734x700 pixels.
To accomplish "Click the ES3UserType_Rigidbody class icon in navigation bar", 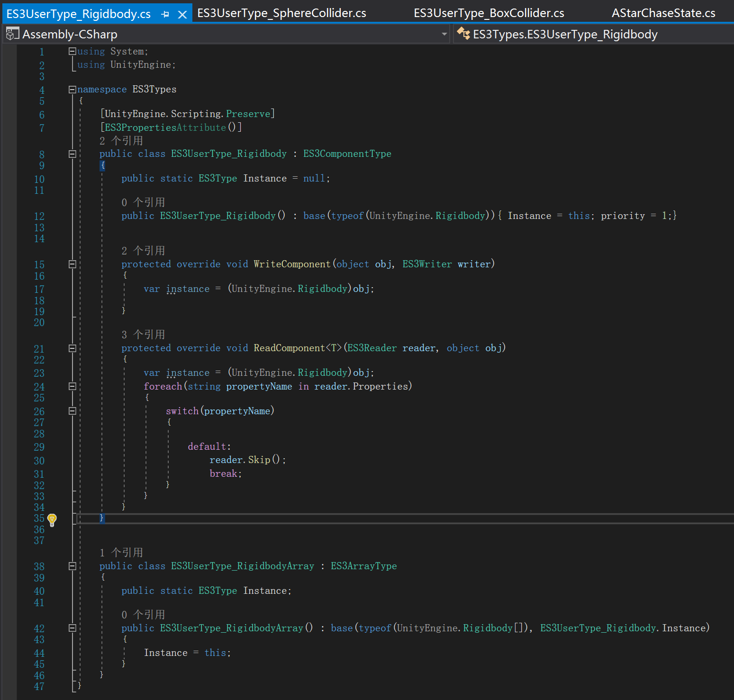I will (x=463, y=34).
